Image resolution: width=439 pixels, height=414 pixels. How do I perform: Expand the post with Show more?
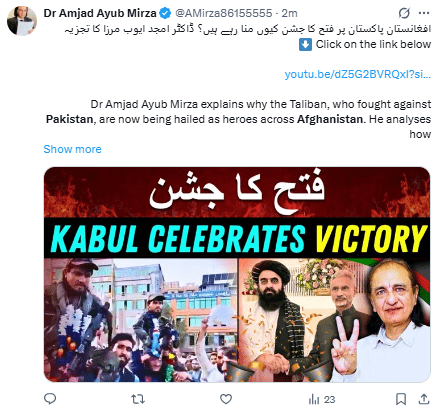(x=72, y=149)
